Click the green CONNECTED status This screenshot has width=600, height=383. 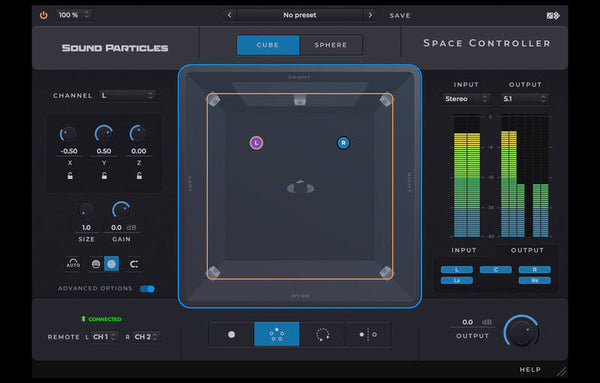(101, 319)
